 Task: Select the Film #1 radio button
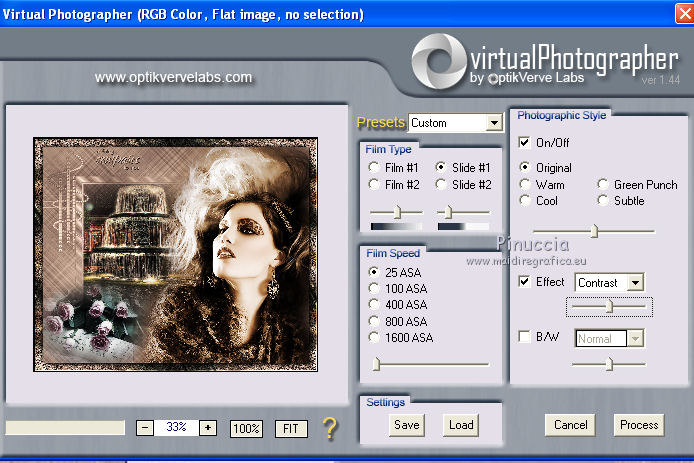[374, 167]
